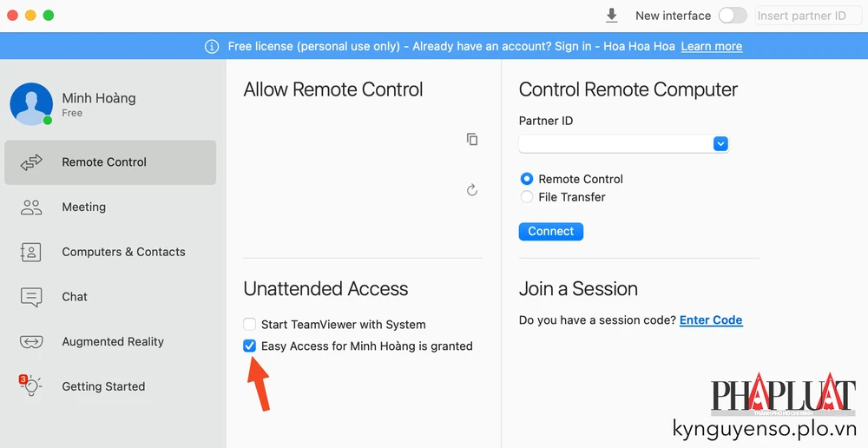This screenshot has height=448, width=868.
Task: Open the Meeting sidebar tab
Action: (x=84, y=208)
